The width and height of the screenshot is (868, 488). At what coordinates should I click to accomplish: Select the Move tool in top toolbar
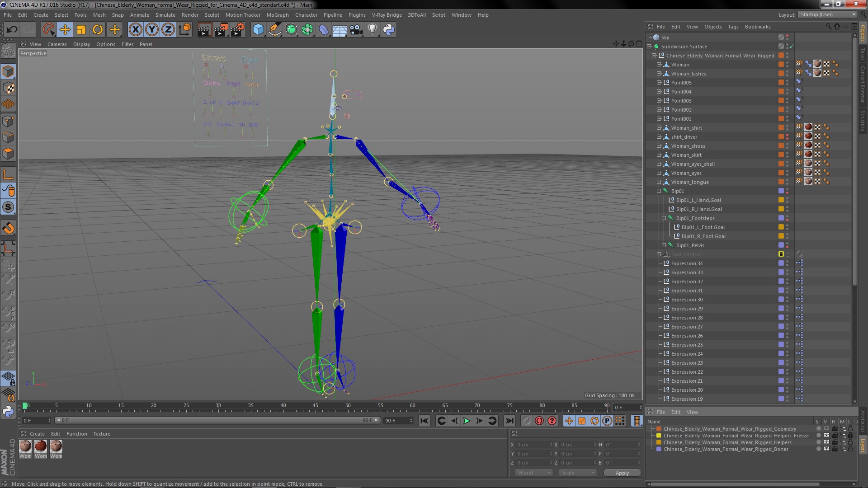[65, 30]
